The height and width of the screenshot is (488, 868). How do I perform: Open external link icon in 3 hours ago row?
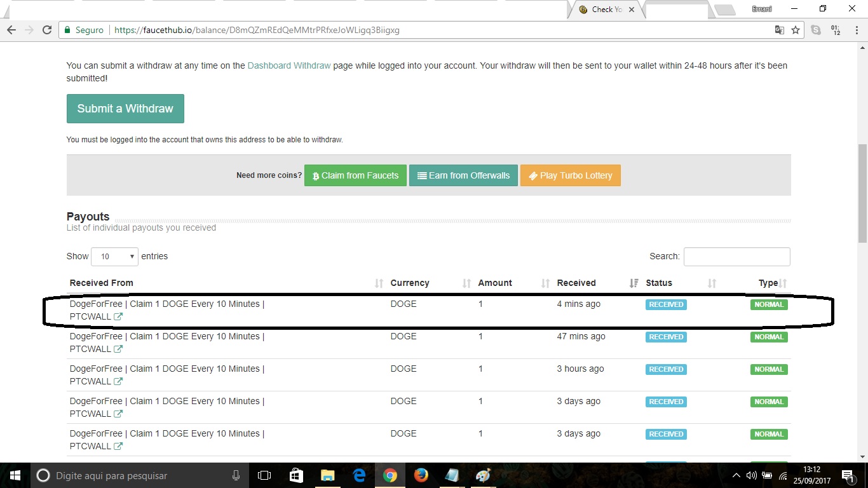click(x=118, y=381)
